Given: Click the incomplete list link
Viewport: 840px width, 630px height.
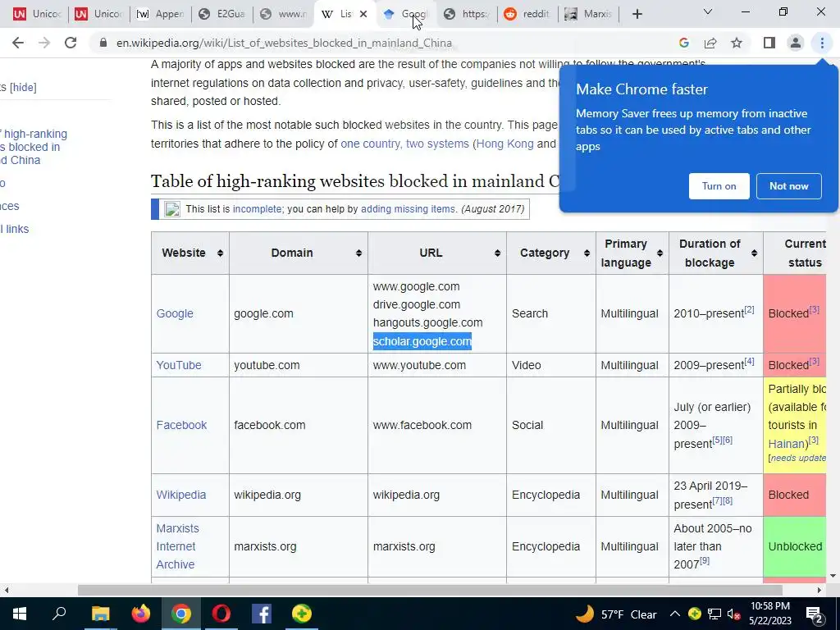Looking at the screenshot, I should coord(257,209).
